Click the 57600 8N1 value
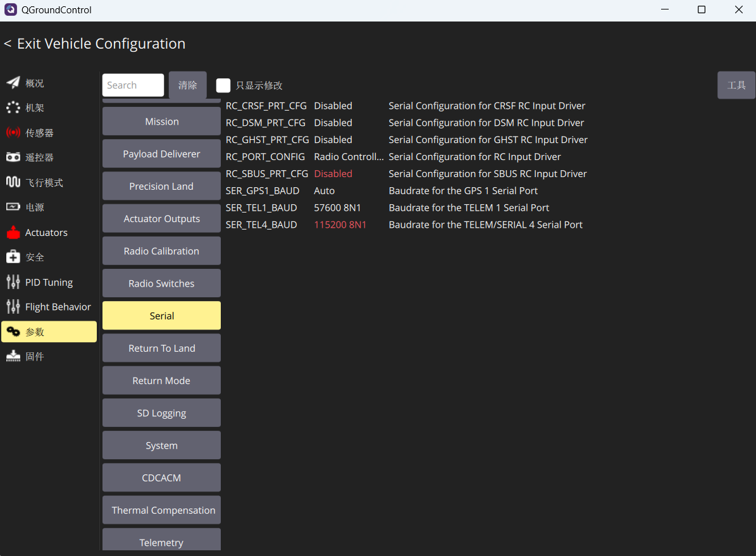Viewport: 756px width, 556px height. point(337,207)
